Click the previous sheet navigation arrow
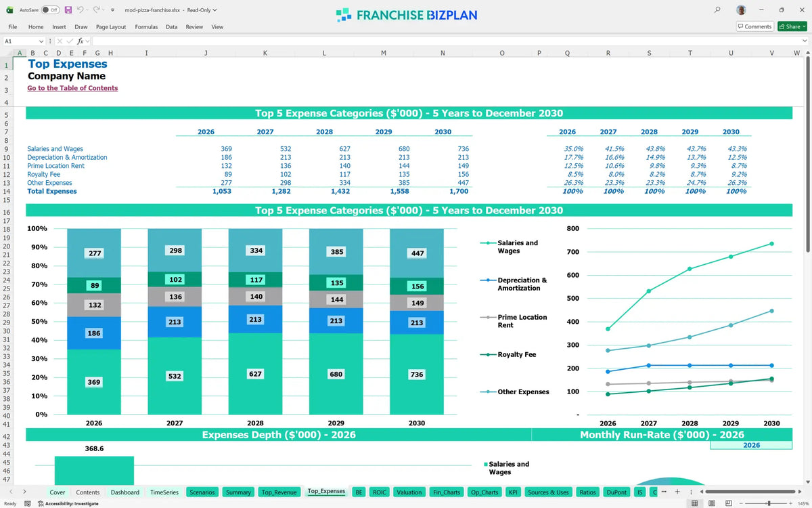 [10, 492]
